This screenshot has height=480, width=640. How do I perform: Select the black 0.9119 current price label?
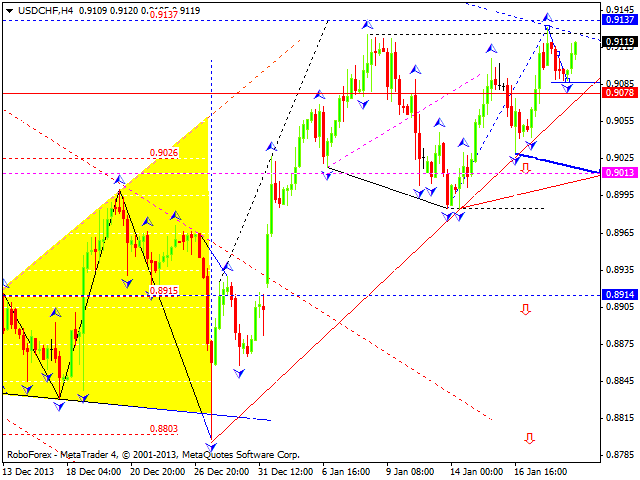coord(620,42)
